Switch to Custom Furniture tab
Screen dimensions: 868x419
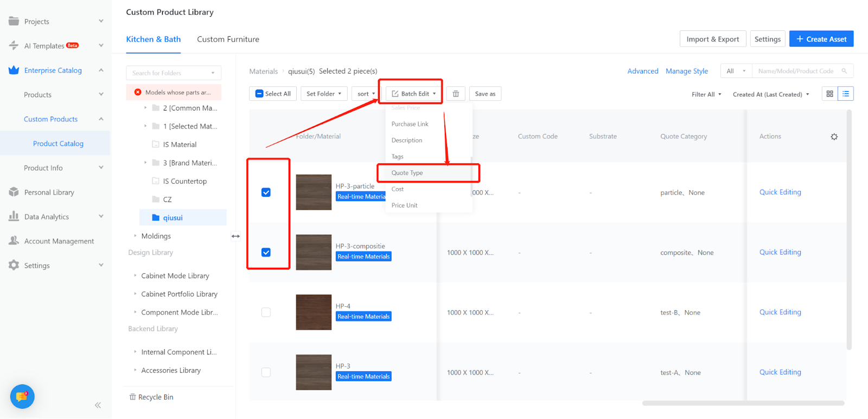coord(228,39)
